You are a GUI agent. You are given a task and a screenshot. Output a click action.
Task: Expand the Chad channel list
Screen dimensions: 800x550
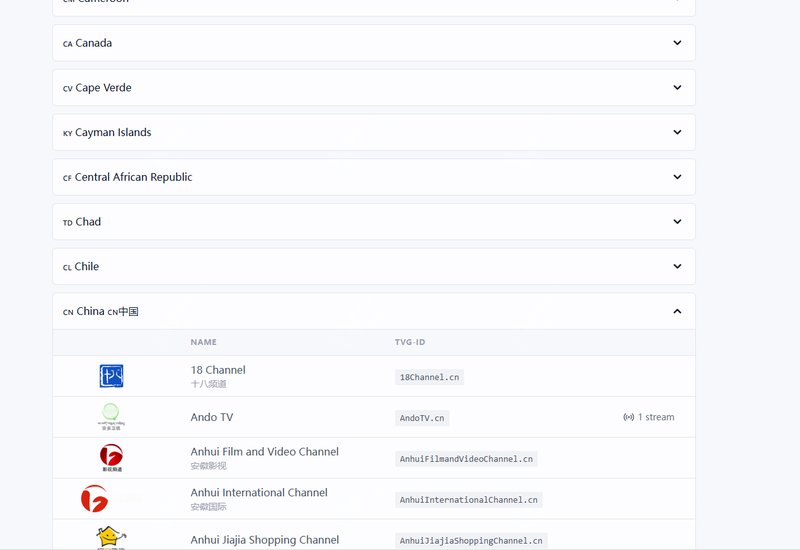click(677, 222)
